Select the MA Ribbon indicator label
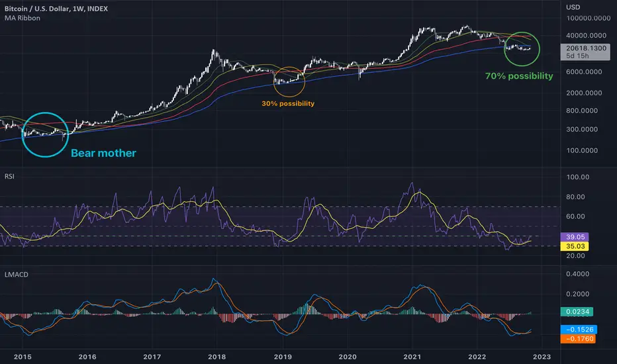The image size is (617, 364). (23, 18)
